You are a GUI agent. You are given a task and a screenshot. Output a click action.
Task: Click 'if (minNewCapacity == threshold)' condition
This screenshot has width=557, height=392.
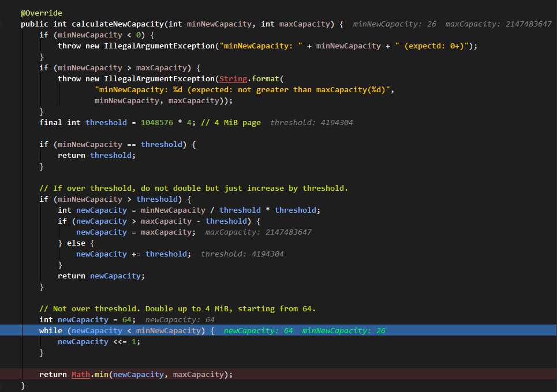(113, 145)
